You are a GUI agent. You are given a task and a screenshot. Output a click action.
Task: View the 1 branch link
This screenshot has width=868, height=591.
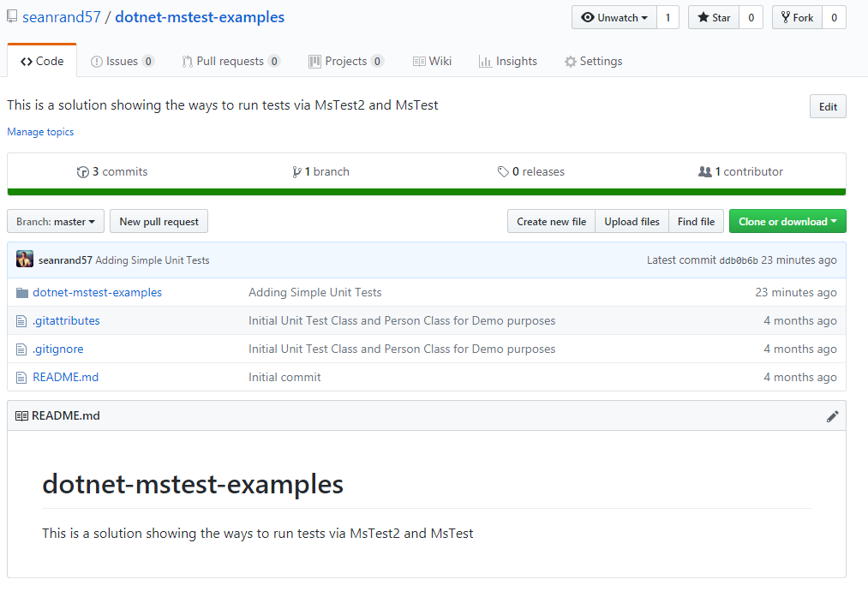[x=321, y=171]
